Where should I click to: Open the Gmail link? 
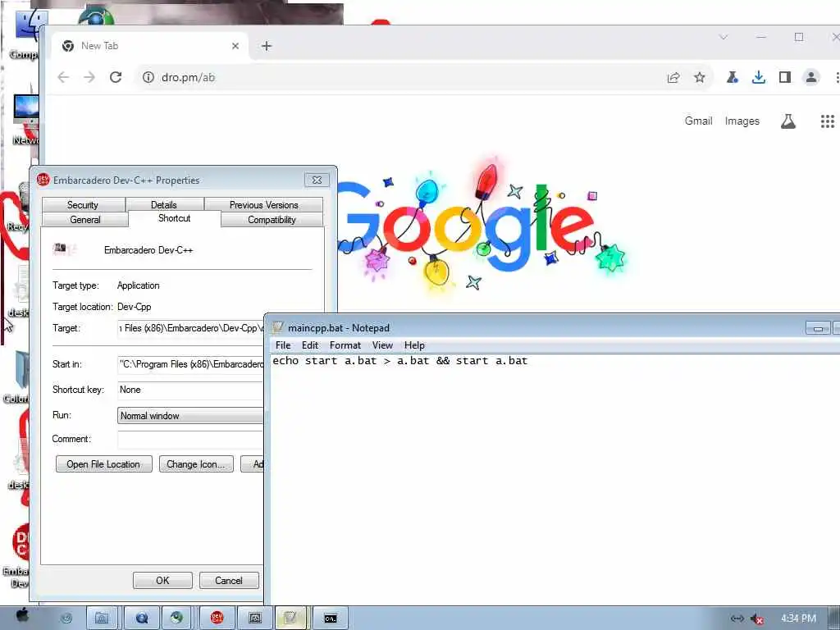(698, 121)
